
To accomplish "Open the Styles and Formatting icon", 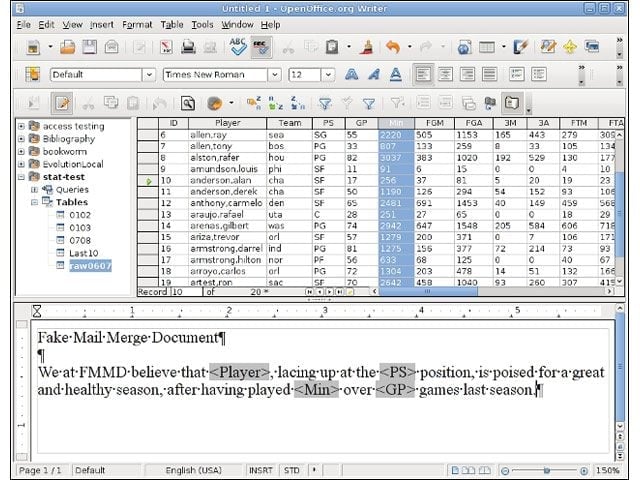I will [x=33, y=75].
